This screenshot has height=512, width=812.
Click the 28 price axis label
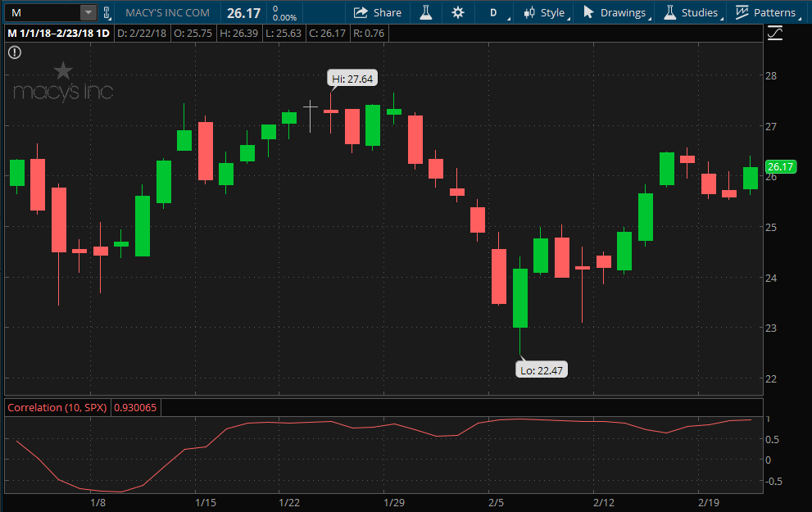pyautogui.click(x=771, y=75)
